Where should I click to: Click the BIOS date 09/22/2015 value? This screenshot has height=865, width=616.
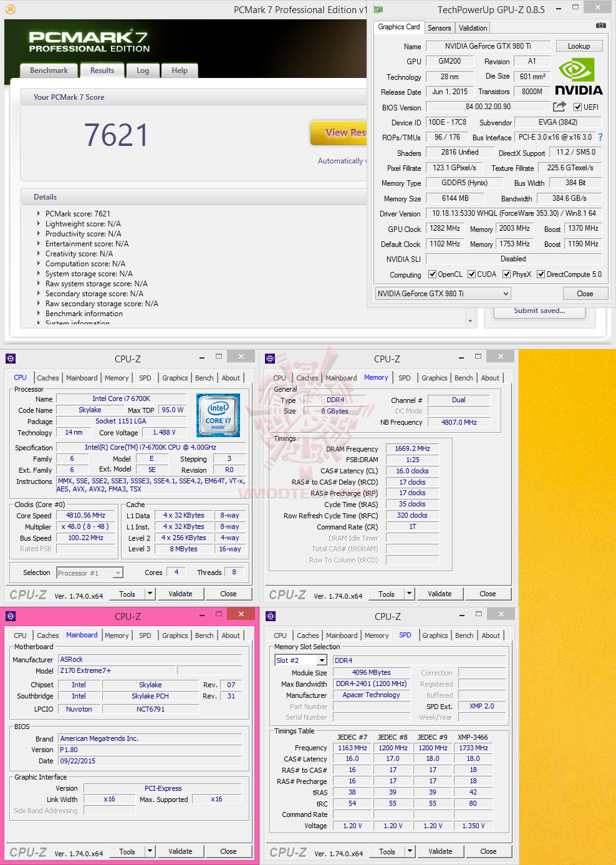click(150, 761)
